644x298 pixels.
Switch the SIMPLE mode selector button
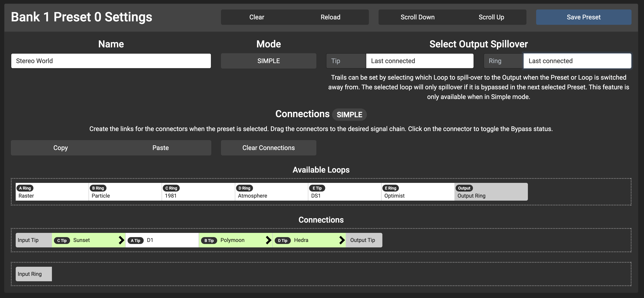click(268, 61)
